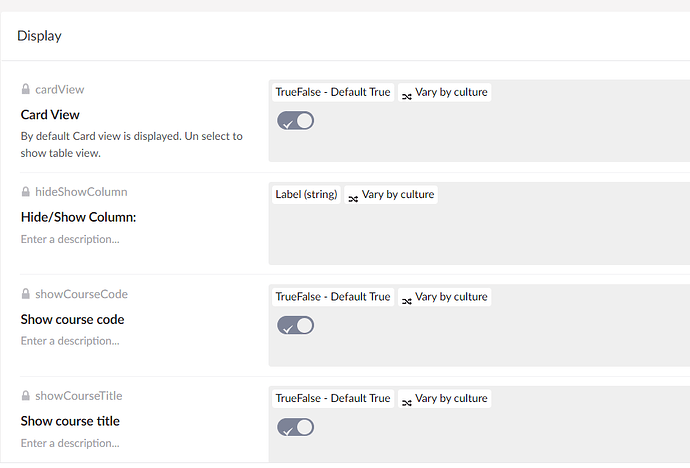Click TrueFalse - Default True tag for Card View

pos(333,92)
